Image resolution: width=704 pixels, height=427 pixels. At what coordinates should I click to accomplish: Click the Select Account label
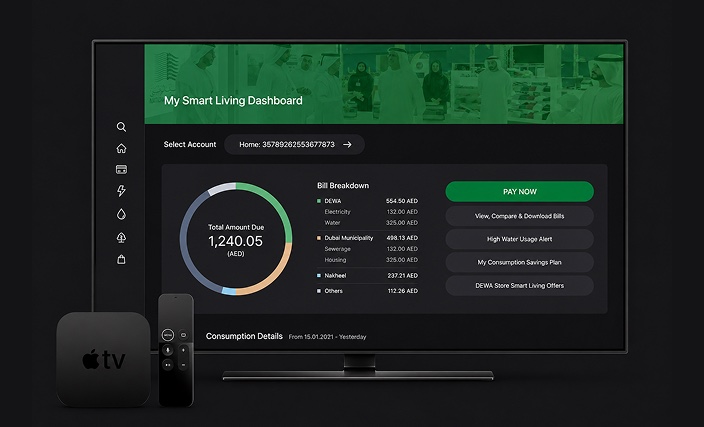[x=190, y=145]
